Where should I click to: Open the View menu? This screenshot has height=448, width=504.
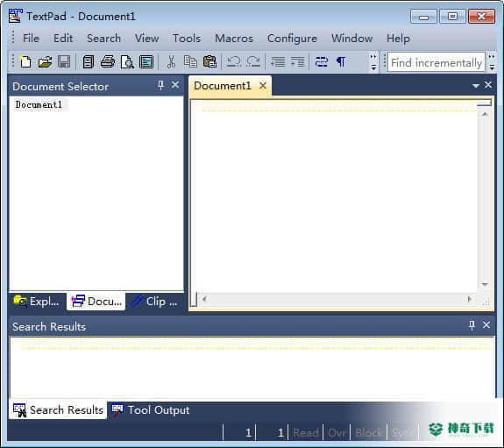tap(146, 39)
